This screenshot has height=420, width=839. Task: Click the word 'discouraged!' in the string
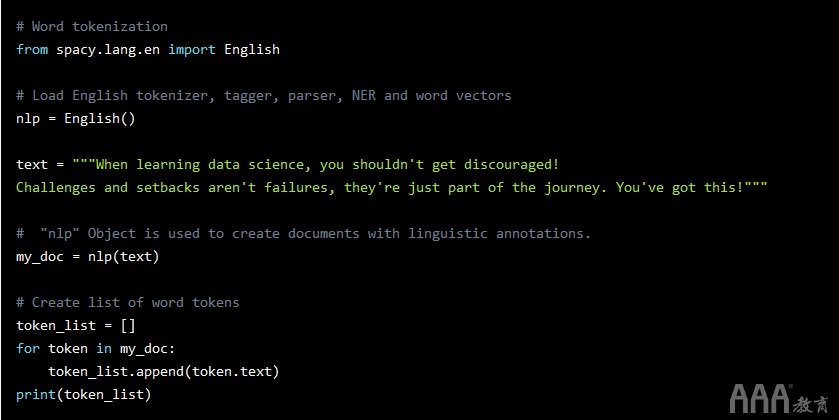pos(512,164)
